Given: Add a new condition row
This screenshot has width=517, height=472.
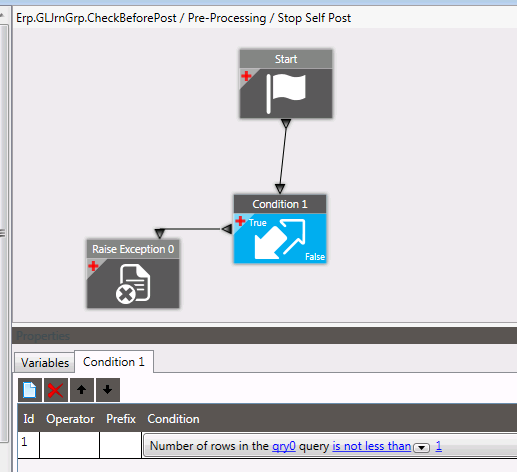Looking at the screenshot, I should pyautogui.click(x=30, y=390).
